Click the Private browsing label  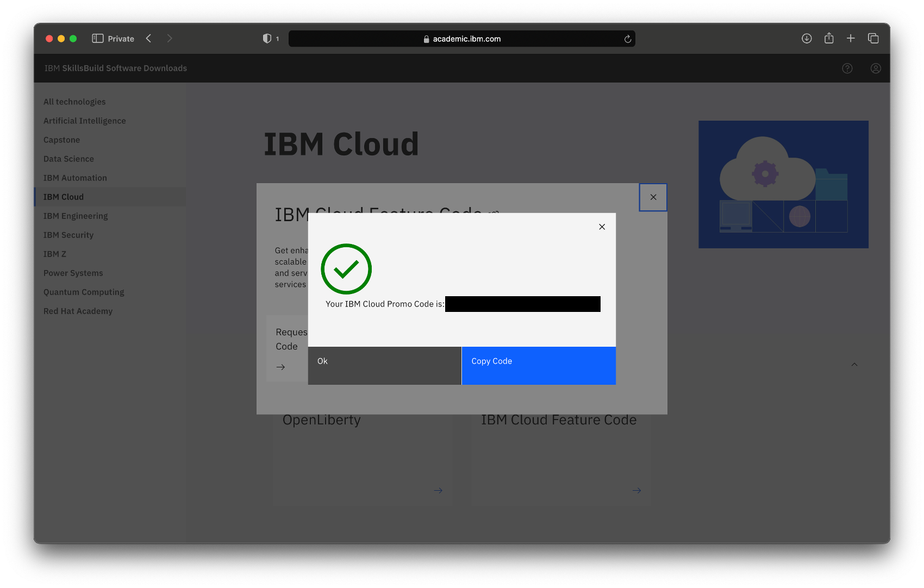pyautogui.click(x=121, y=39)
